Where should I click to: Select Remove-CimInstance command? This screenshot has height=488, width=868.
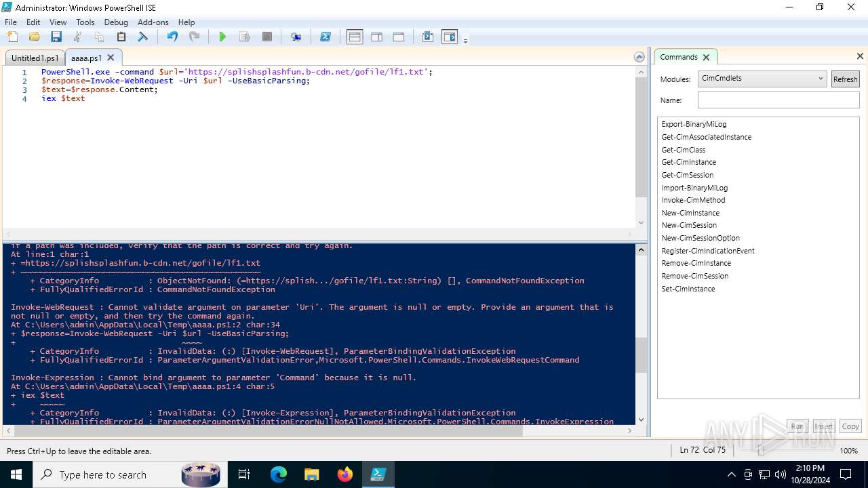click(696, 263)
